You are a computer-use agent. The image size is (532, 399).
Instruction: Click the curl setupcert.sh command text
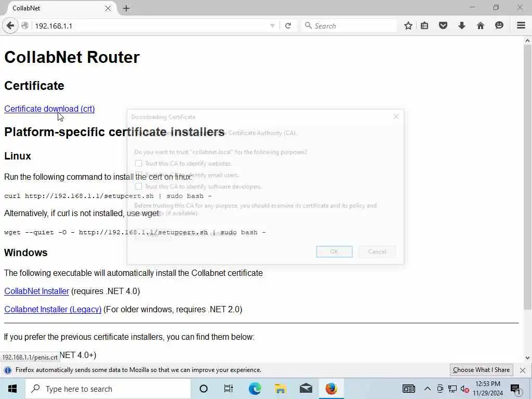108,196
